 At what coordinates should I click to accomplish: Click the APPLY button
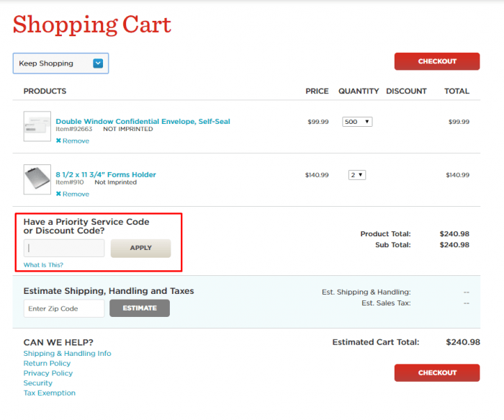tap(141, 248)
